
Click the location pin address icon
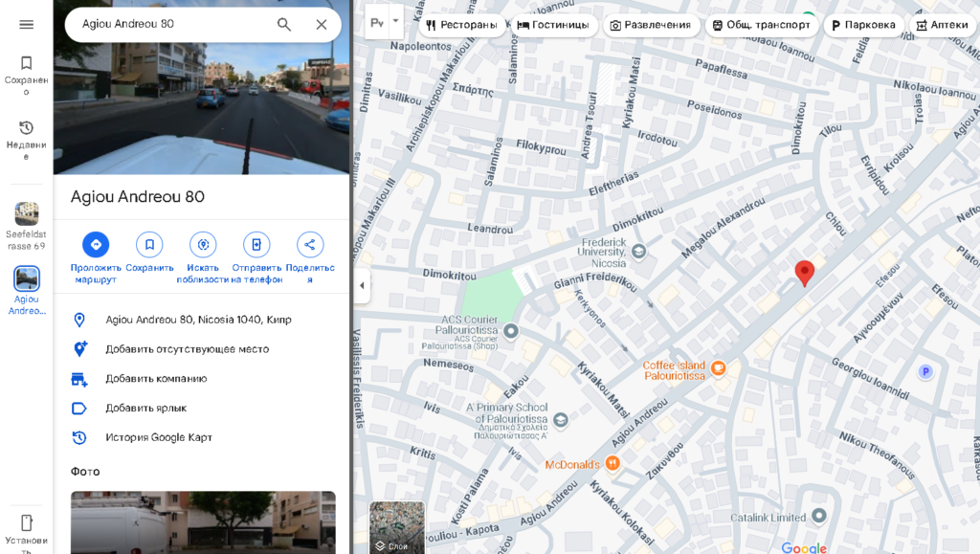tap(79, 320)
